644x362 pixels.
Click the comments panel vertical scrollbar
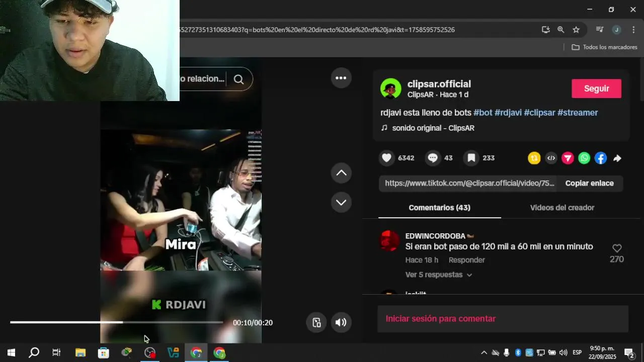(641, 80)
